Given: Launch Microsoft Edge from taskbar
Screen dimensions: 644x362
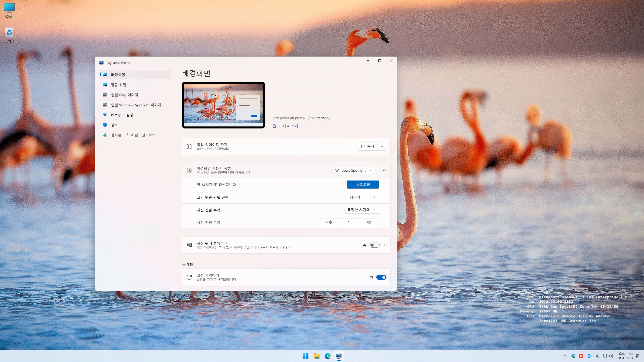Looking at the screenshot, I should tap(328, 356).
